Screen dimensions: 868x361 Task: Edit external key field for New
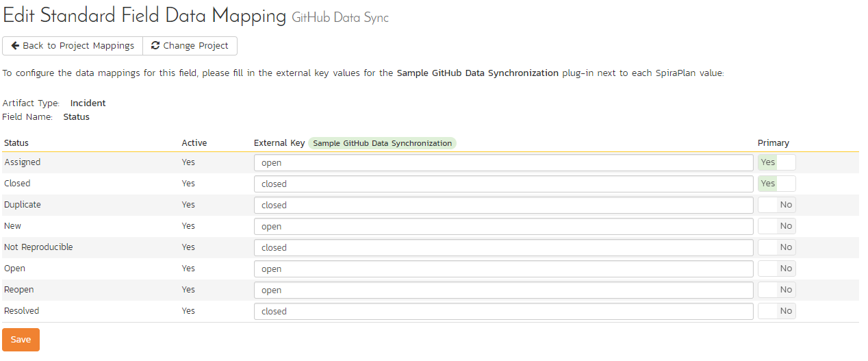pos(504,226)
